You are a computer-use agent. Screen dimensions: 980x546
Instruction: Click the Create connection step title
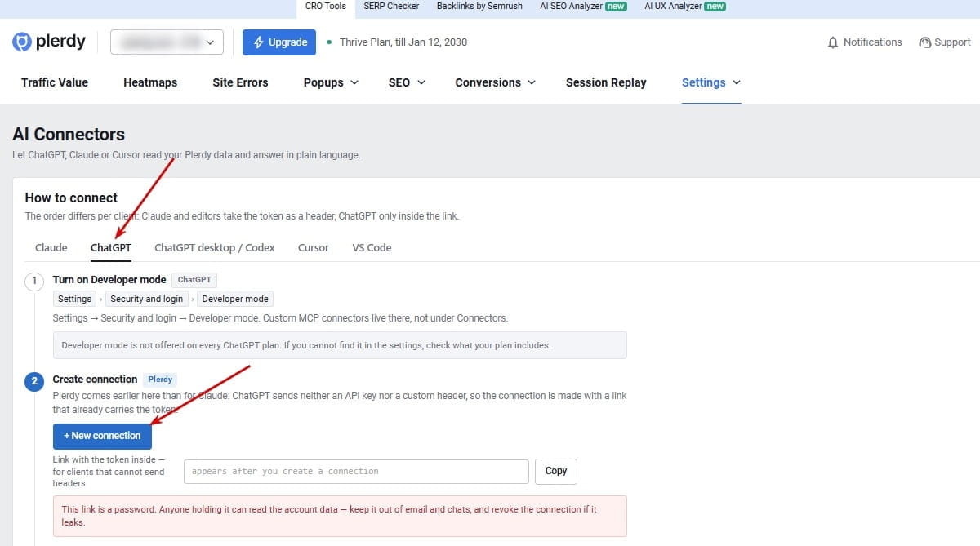(x=95, y=380)
